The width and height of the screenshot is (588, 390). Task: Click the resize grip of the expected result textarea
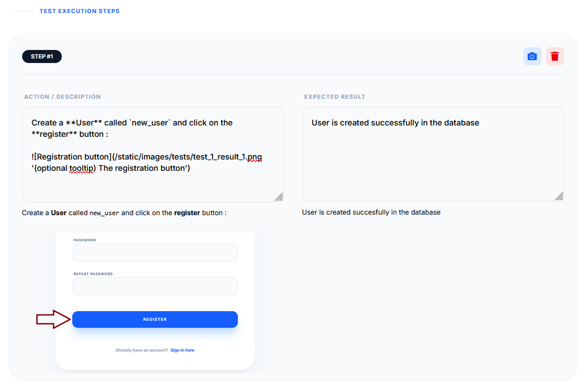(x=559, y=197)
